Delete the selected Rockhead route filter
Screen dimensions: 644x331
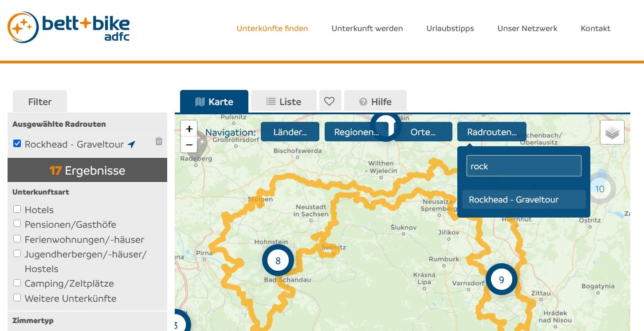159,141
